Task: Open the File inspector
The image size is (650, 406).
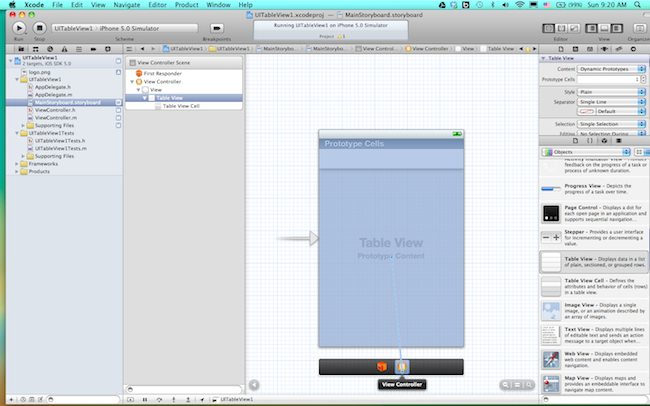Action: [561, 49]
